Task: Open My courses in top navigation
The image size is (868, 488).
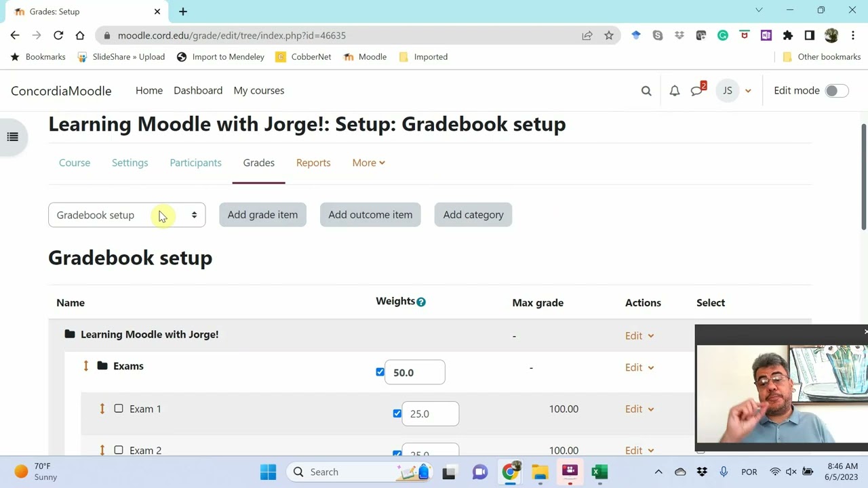Action: 259,90
